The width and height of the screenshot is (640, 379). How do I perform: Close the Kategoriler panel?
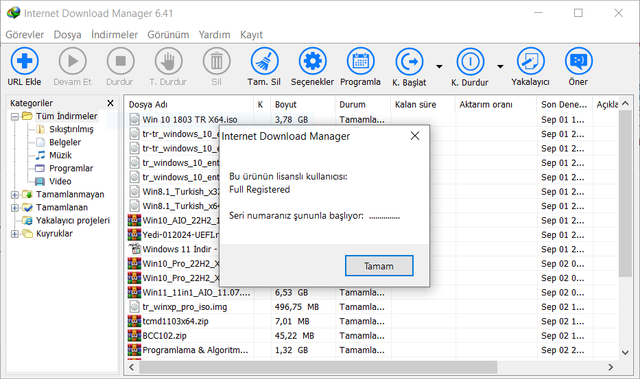pyautogui.click(x=110, y=103)
